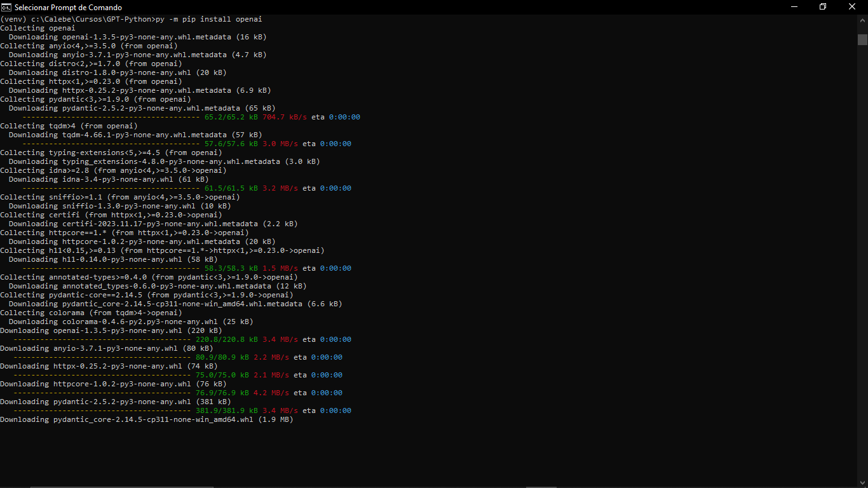Click the 'Downloading httpx-0.25.2-py3-none-any.whl (74 kB)' line

109,366
